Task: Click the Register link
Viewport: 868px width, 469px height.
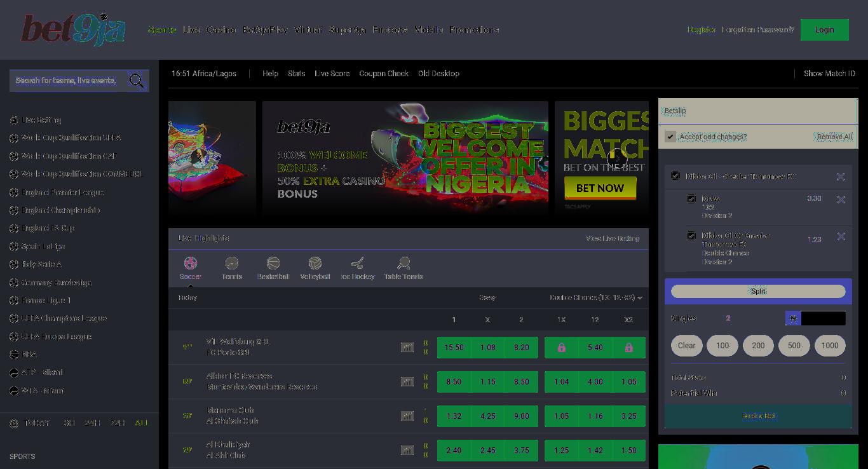Action: click(702, 30)
